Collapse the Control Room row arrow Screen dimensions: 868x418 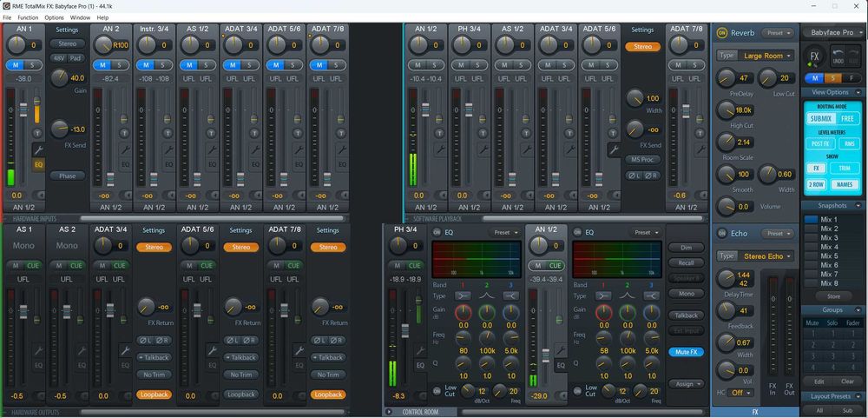click(389, 412)
